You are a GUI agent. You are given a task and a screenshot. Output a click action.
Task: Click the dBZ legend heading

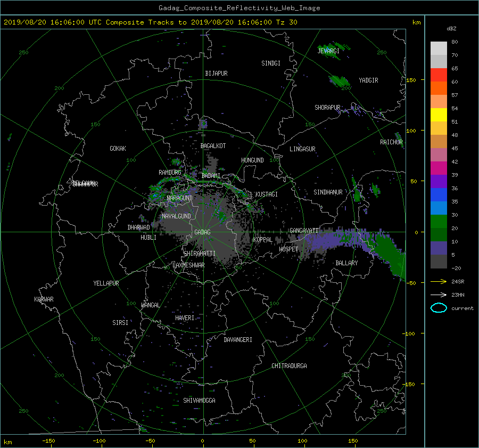(x=451, y=29)
